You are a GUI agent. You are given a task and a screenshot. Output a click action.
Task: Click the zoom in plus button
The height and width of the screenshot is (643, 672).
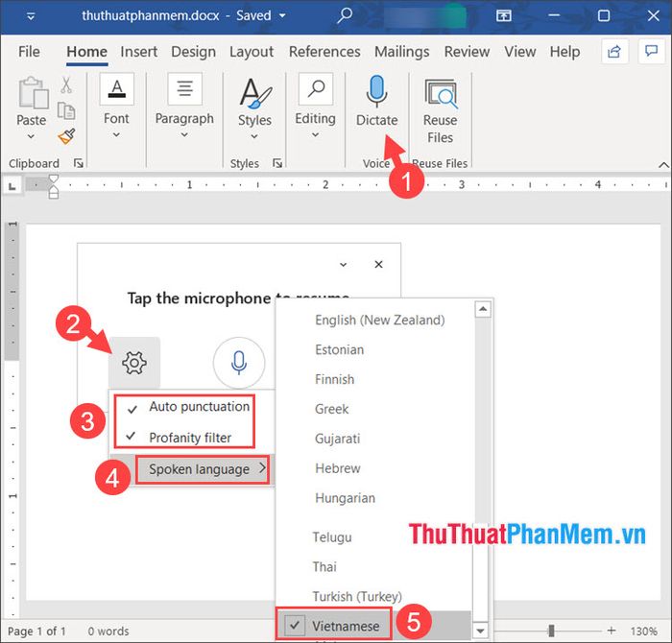coord(612,631)
